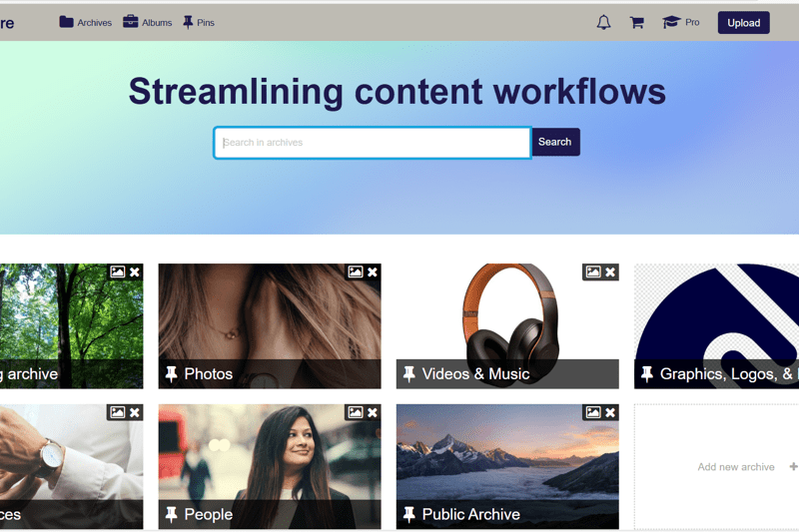This screenshot has width=799, height=532.
Task: Open the shopping cart icon
Action: [636, 22]
